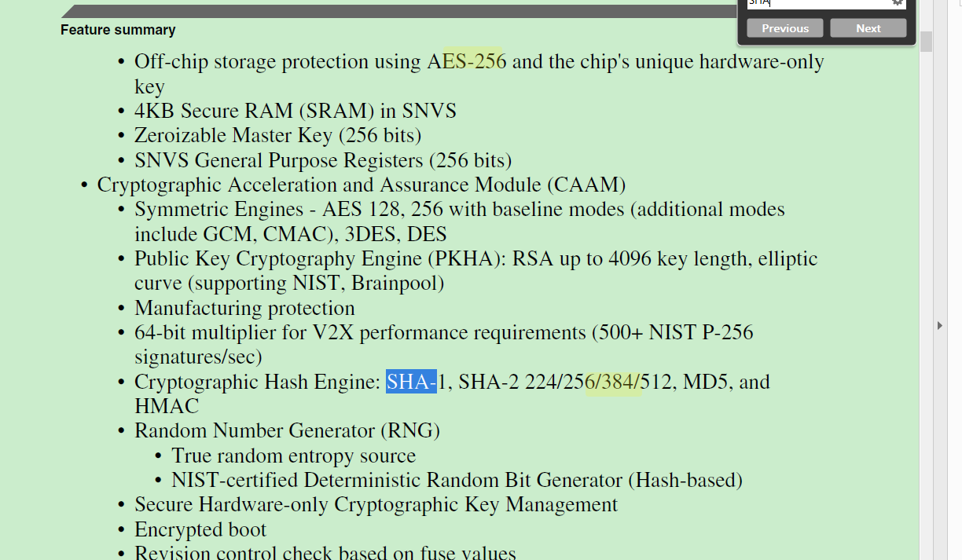This screenshot has width=962, height=560.
Task: Click the Revision control check bullet text
Action: coord(325,553)
